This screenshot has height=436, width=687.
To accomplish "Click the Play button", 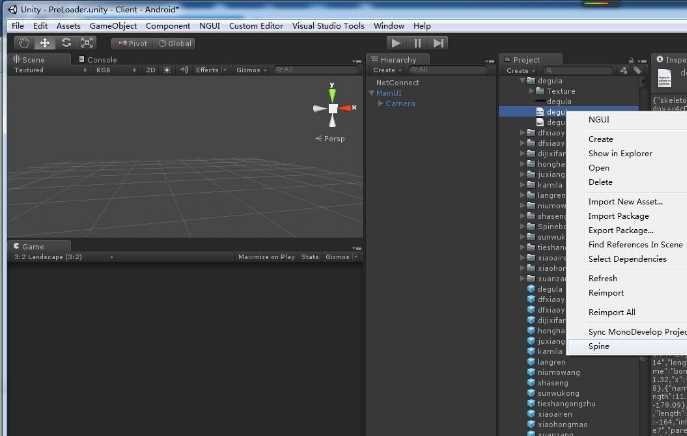I will coord(396,43).
